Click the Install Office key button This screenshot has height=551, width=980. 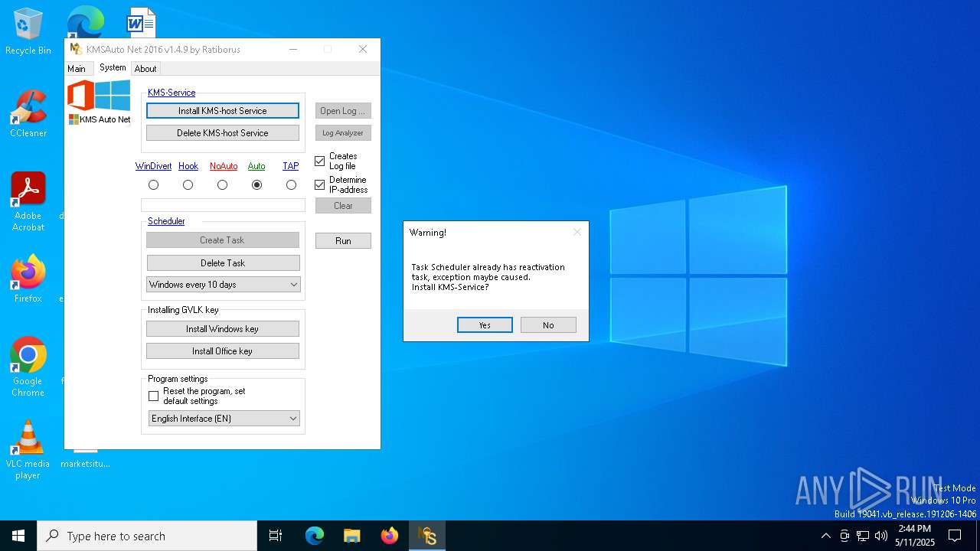tap(223, 351)
